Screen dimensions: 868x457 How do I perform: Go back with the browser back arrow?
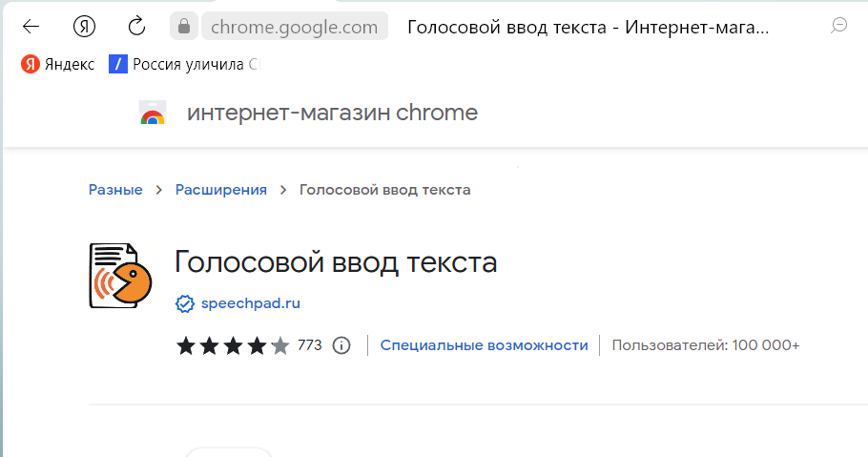(x=31, y=26)
